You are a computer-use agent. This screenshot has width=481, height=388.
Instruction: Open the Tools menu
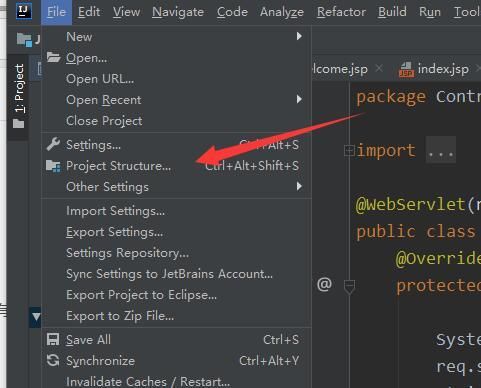[x=467, y=12]
